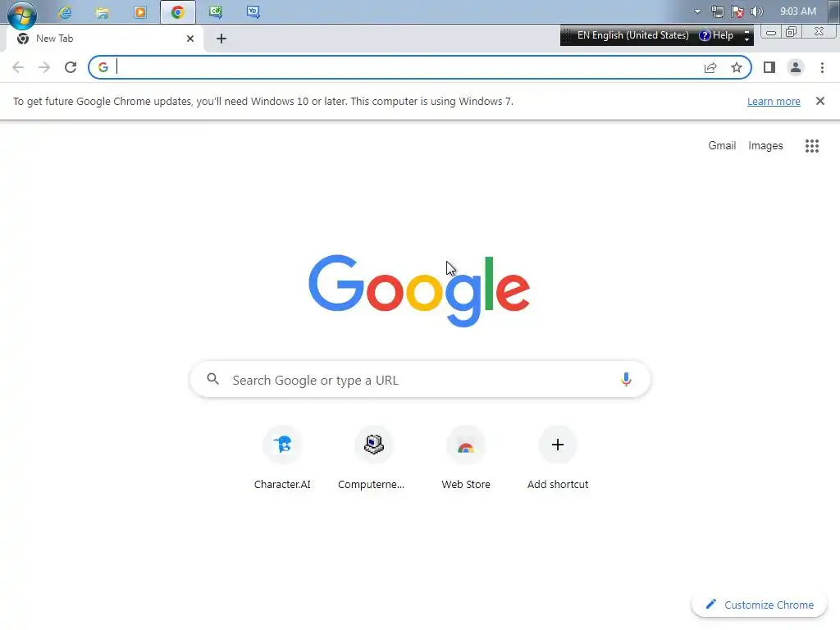Screen dimensions: 840x630
Task: Open the Google apps grid
Action: tap(812, 146)
